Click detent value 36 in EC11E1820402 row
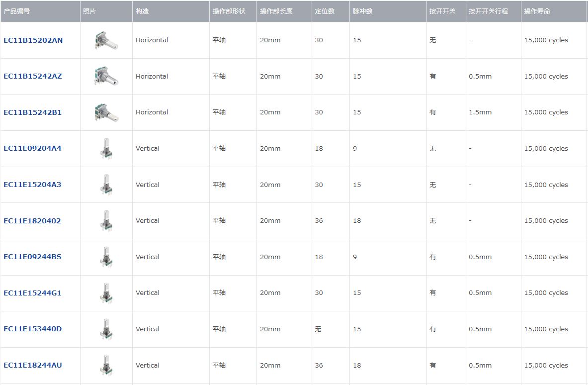The height and width of the screenshot is (385, 588). (319, 221)
